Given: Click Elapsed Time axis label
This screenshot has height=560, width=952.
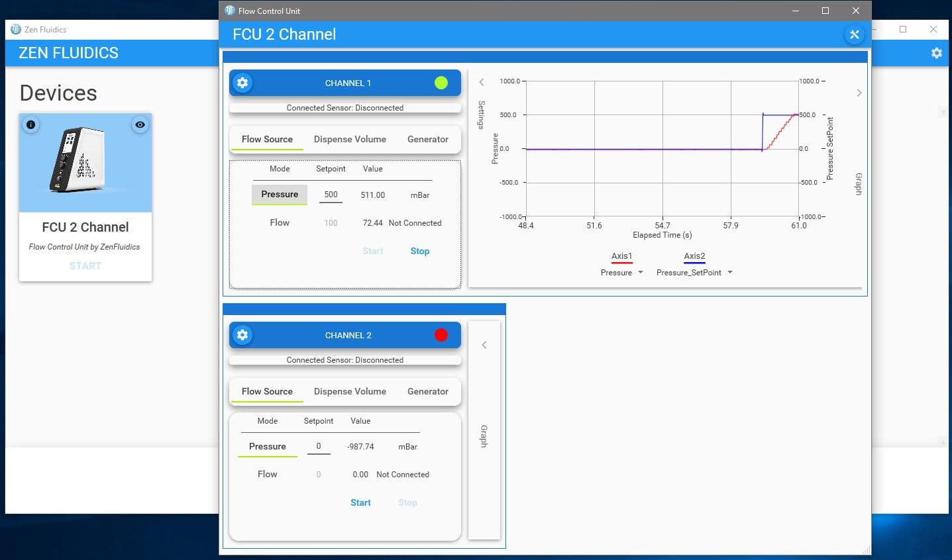Looking at the screenshot, I should pos(662,235).
